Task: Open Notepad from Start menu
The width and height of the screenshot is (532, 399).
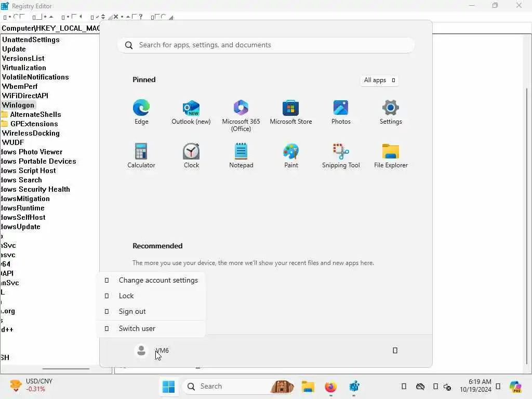Action: [x=241, y=156]
